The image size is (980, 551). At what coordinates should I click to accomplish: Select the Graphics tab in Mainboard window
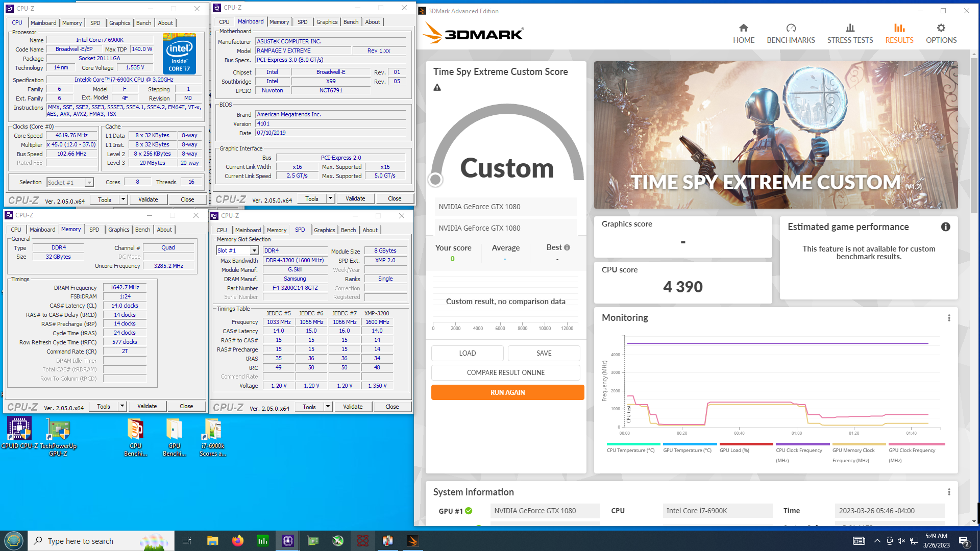click(x=327, y=22)
